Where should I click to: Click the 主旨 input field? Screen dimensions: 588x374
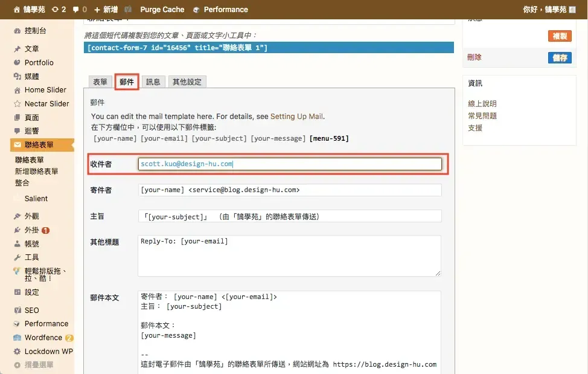point(290,216)
